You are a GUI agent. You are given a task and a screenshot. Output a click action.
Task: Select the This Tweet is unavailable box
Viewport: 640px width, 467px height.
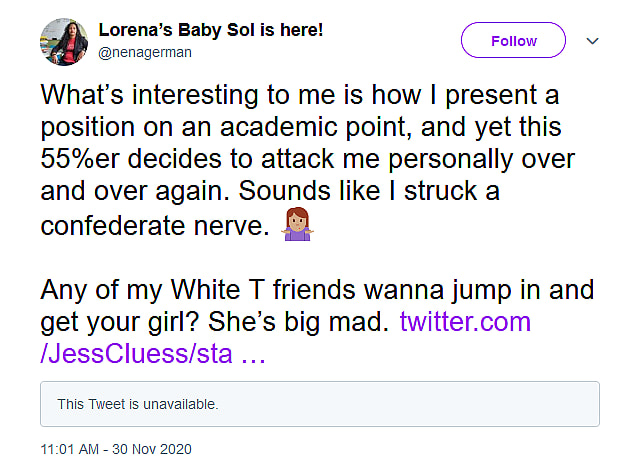pos(320,404)
